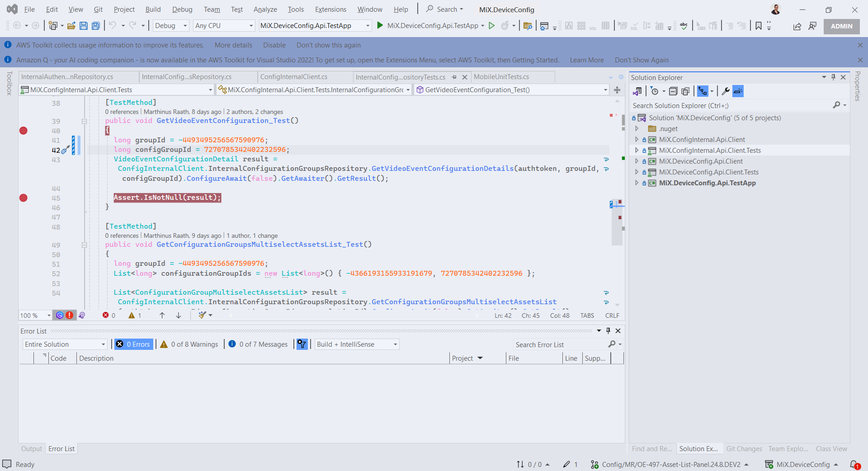Open Properties wrench icon in Solution Explorer
Screen dimensions: 868x471
point(725,91)
